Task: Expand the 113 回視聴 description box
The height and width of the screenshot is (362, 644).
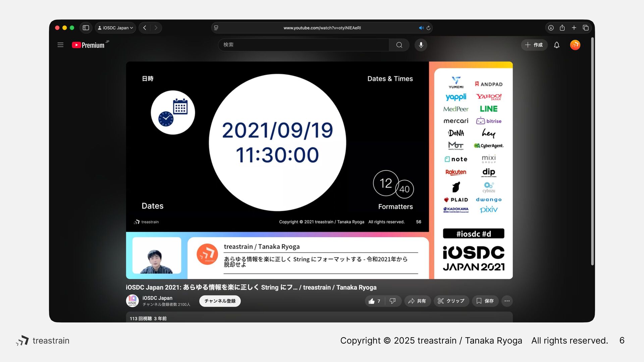Action: 319,317
